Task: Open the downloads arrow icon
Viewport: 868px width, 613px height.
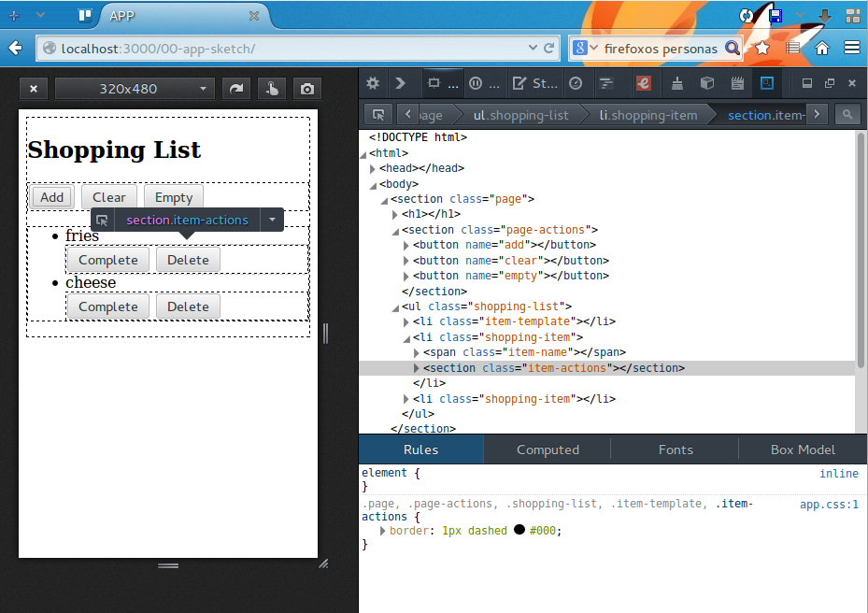Action: pos(825,16)
